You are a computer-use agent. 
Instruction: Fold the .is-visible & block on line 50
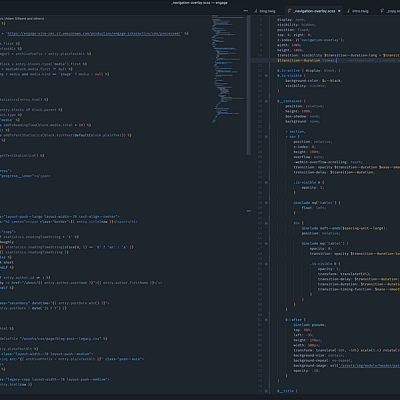266,264
